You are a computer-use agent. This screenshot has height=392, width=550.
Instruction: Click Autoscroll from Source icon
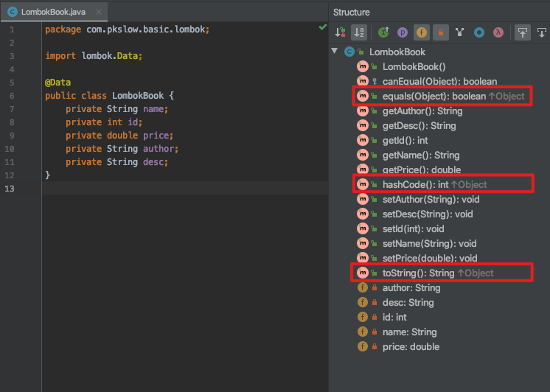pyautogui.click(x=542, y=32)
